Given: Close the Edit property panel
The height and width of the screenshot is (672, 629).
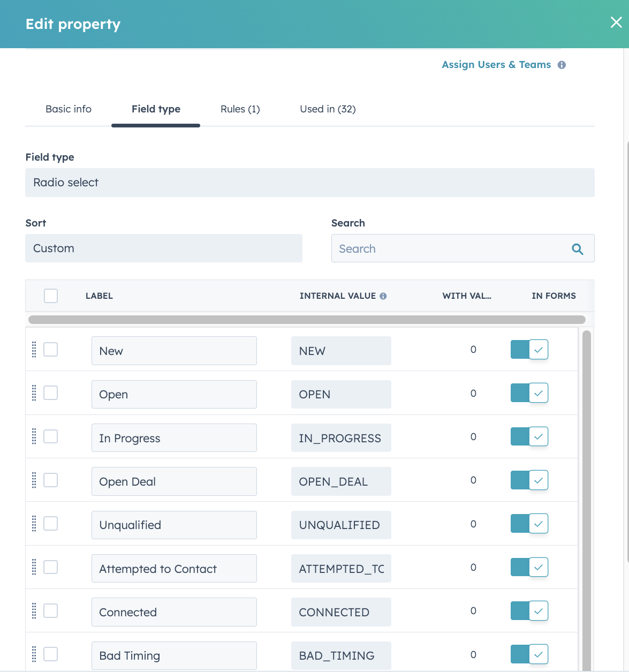Looking at the screenshot, I should point(616,22).
